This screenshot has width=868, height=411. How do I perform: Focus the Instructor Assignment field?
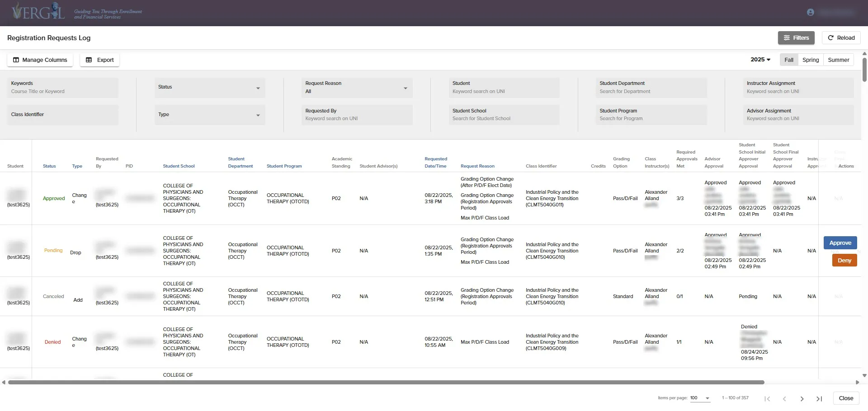798,88
